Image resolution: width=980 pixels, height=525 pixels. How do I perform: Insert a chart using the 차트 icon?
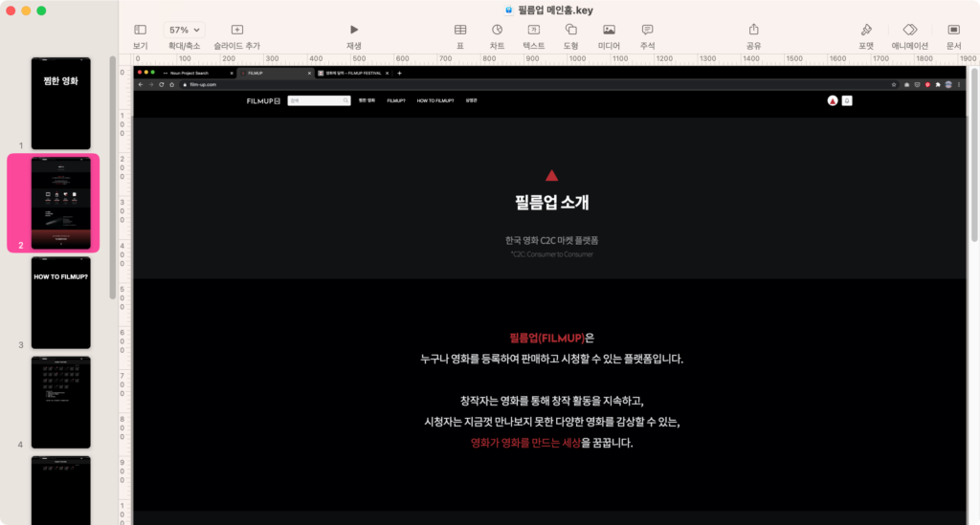click(x=497, y=30)
